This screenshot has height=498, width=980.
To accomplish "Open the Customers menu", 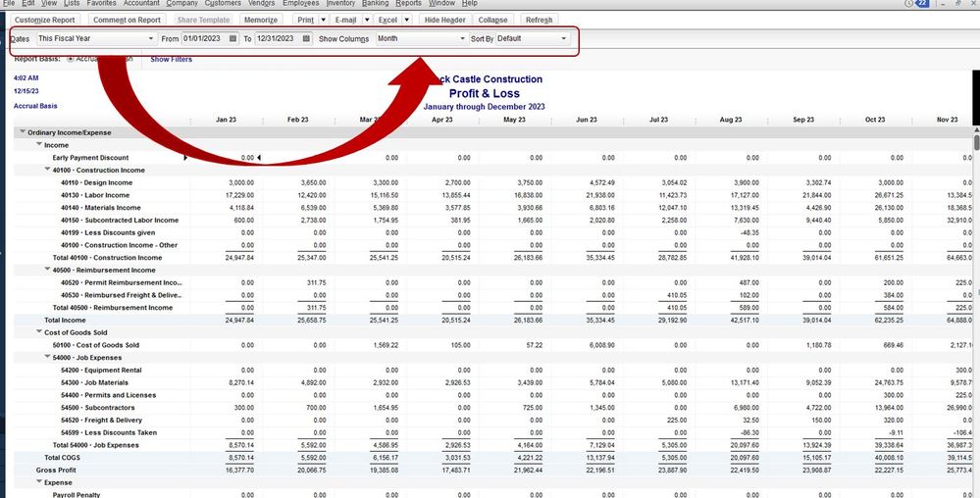I will click(x=223, y=3).
